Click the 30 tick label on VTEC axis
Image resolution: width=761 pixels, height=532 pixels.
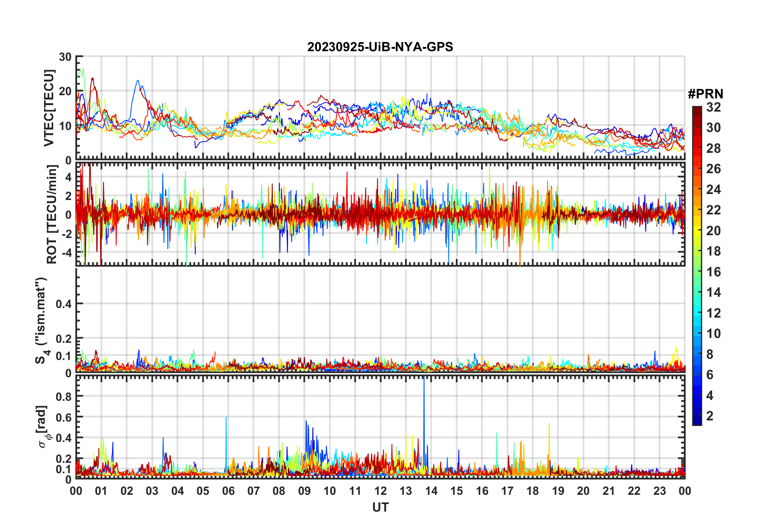(x=65, y=57)
